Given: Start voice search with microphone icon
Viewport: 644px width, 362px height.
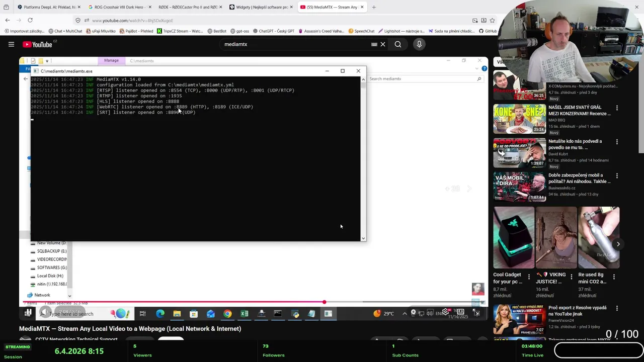Looking at the screenshot, I should [x=419, y=44].
